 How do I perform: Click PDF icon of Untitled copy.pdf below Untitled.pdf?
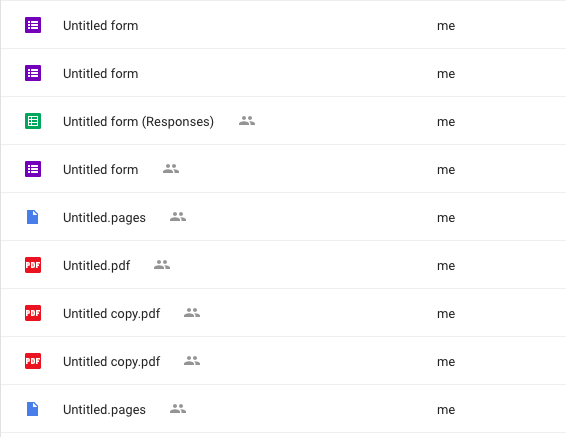33,313
